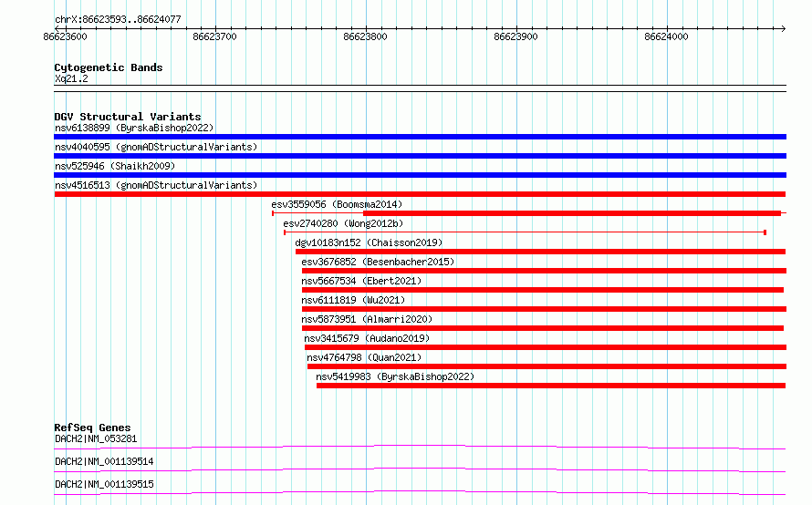Open gene transcript DACH2|NM_001139515 label

click(104, 484)
